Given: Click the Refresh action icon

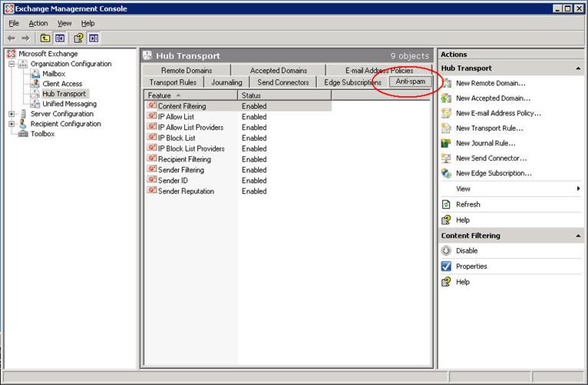Looking at the screenshot, I should pyautogui.click(x=446, y=204).
